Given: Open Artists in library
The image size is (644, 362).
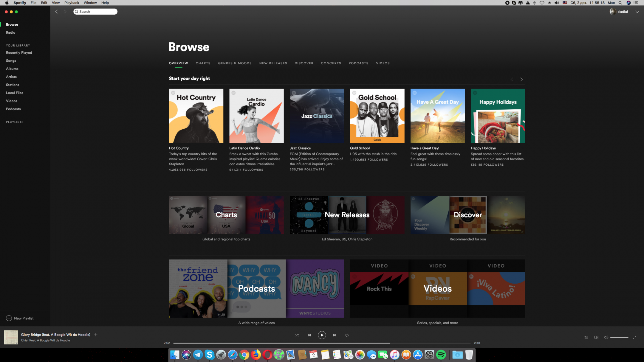Looking at the screenshot, I should pos(11,77).
